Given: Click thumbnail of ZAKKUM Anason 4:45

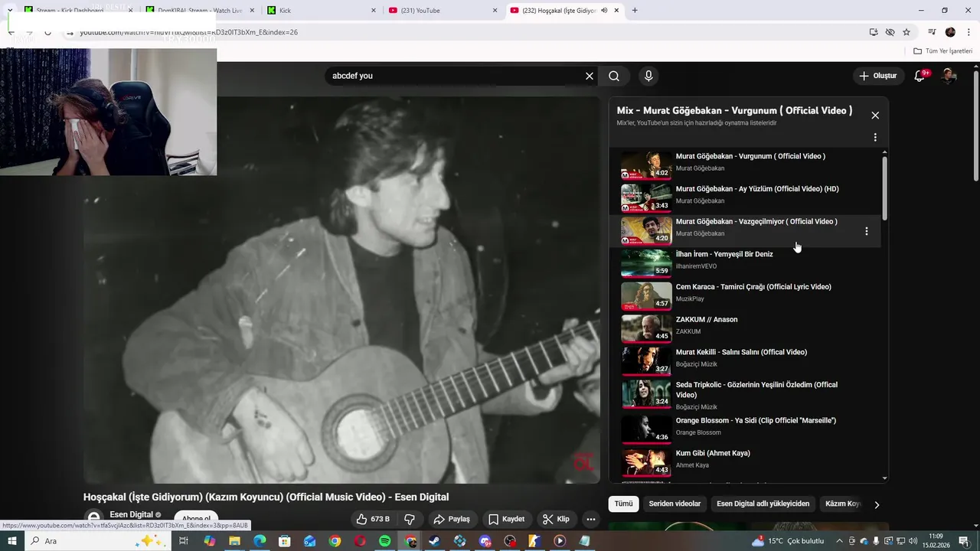Looking at the screenshot, I should pos(646,329).
